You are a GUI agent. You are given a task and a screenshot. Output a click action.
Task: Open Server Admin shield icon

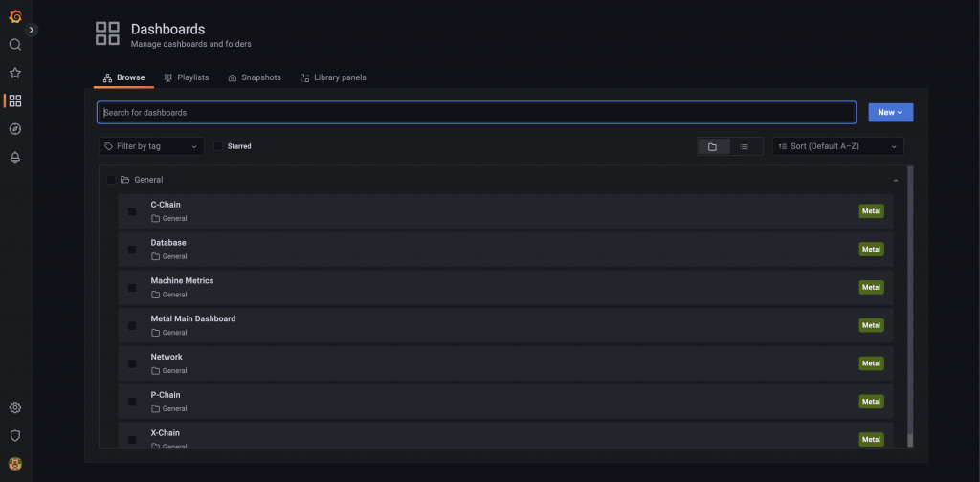pos(15,435)
